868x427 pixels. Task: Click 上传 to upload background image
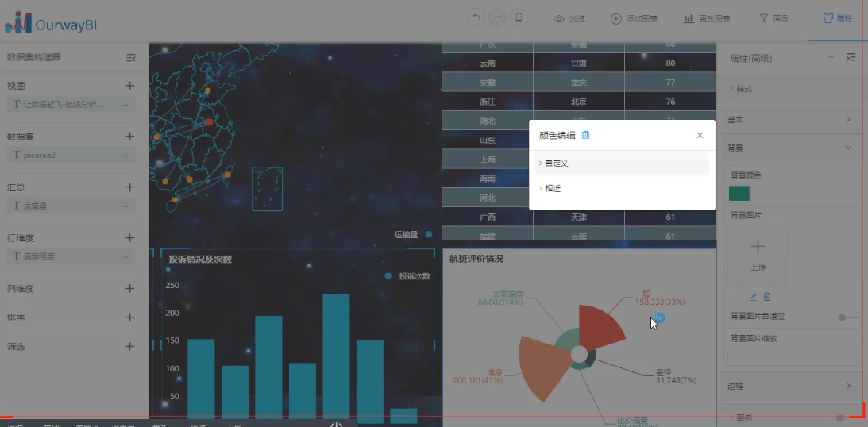(x=758, y=256)
